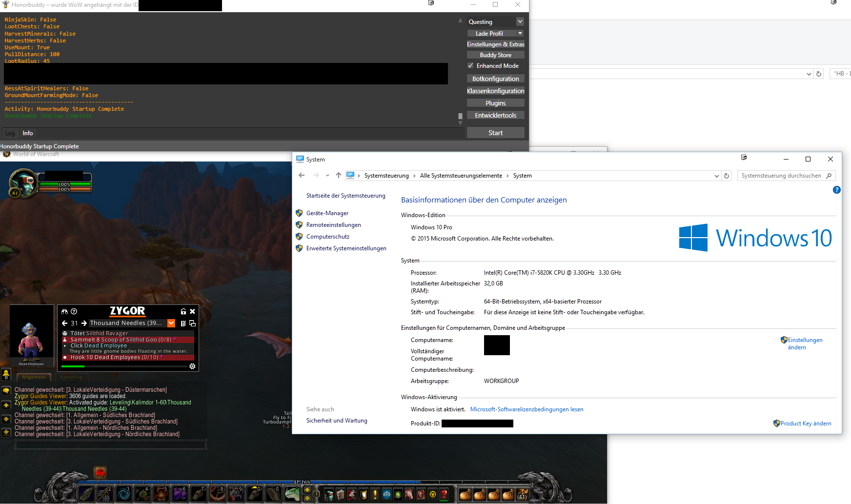
Task: Toggle the Enhanced Mode checkbox
Action: click(471, 65)
